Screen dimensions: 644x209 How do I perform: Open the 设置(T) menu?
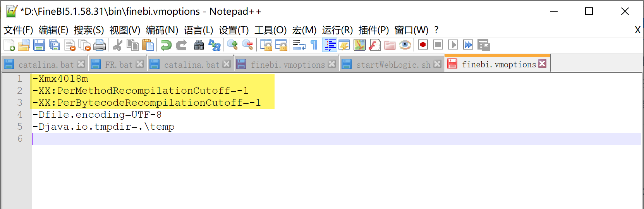tap(234, 30)
